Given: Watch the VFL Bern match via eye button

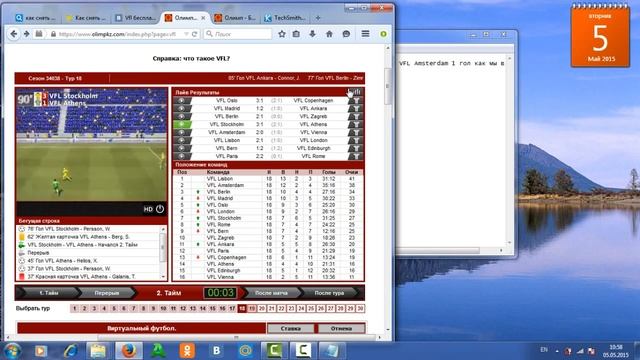Looking at the screenshot, I should 182,148.
